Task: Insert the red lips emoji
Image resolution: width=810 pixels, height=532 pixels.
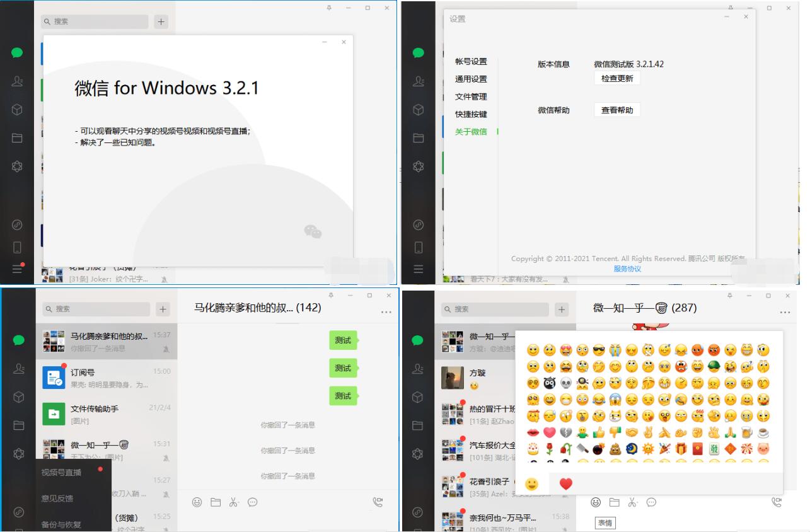Action: 533,432
